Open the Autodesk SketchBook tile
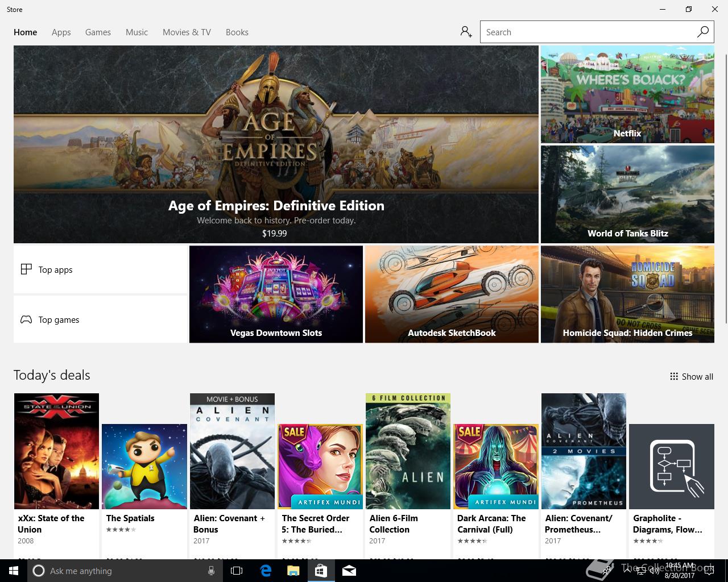This screenshot has height=582, width=728. pyautogui.click(x=452, y=294)
